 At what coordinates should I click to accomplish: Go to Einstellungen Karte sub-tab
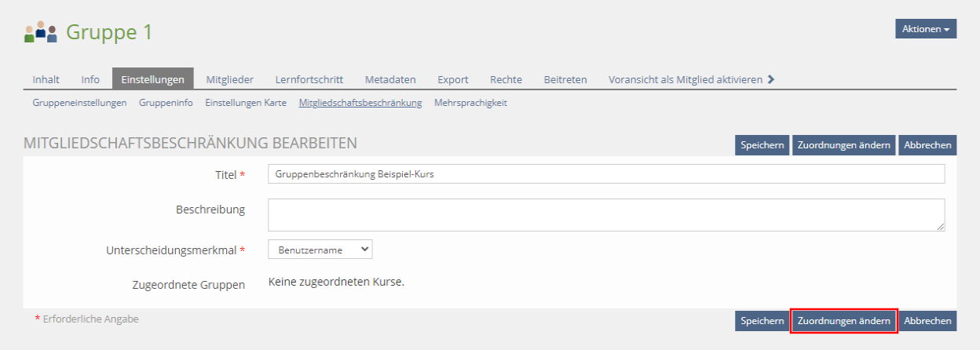(x=246, y=103)
